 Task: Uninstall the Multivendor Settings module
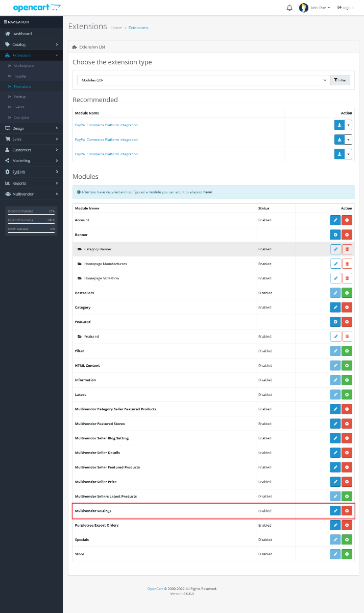[x=347, y=511]
